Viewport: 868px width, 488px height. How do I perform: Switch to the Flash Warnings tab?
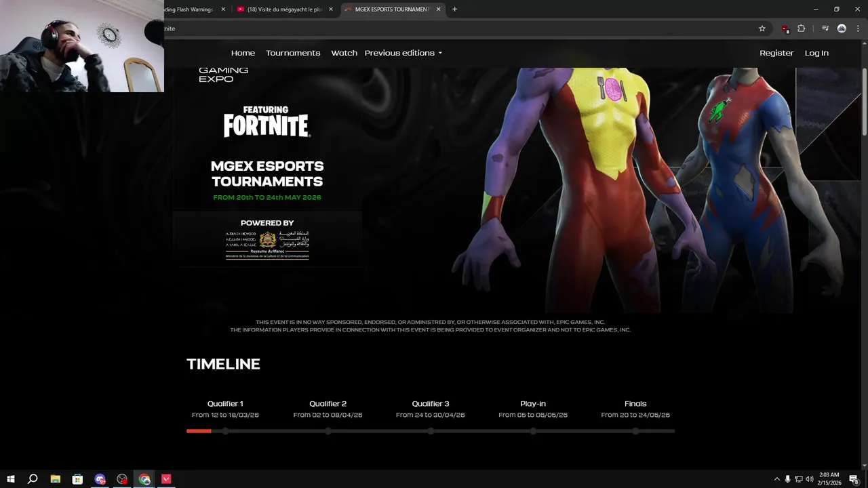click(x=195, y=9)
